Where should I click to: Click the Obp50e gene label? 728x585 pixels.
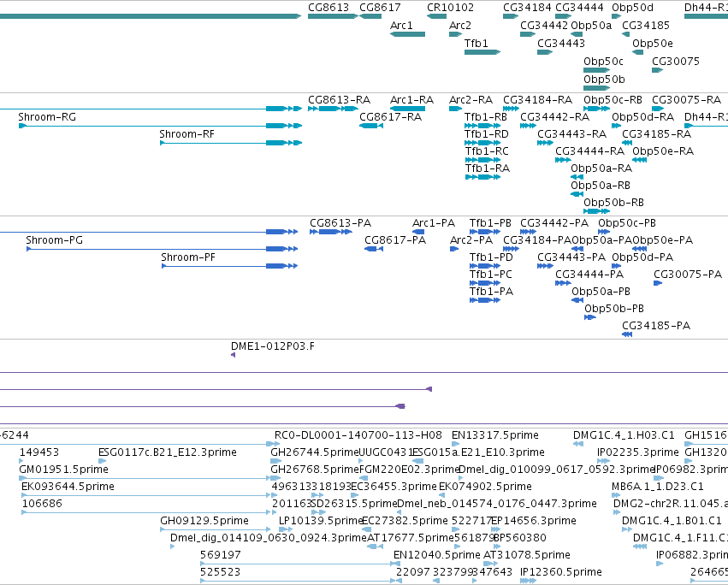pos(653,44)
